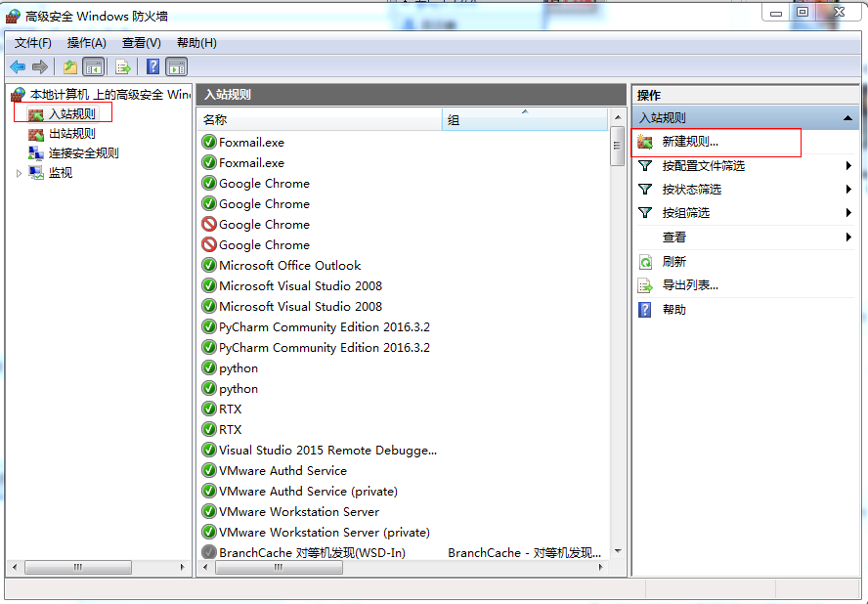Click the Up one level folder icon
Image resolution: width=868 pixels, height=604 pixels.
point(69,67)
